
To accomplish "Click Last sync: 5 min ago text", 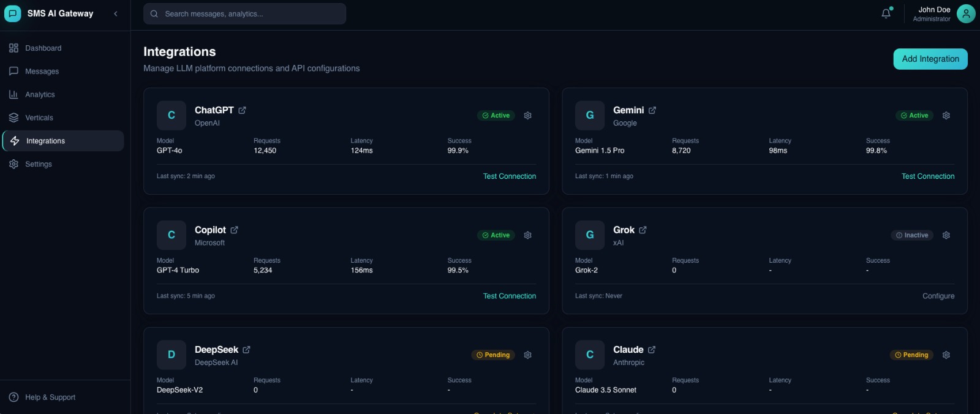I will point(186,296).
